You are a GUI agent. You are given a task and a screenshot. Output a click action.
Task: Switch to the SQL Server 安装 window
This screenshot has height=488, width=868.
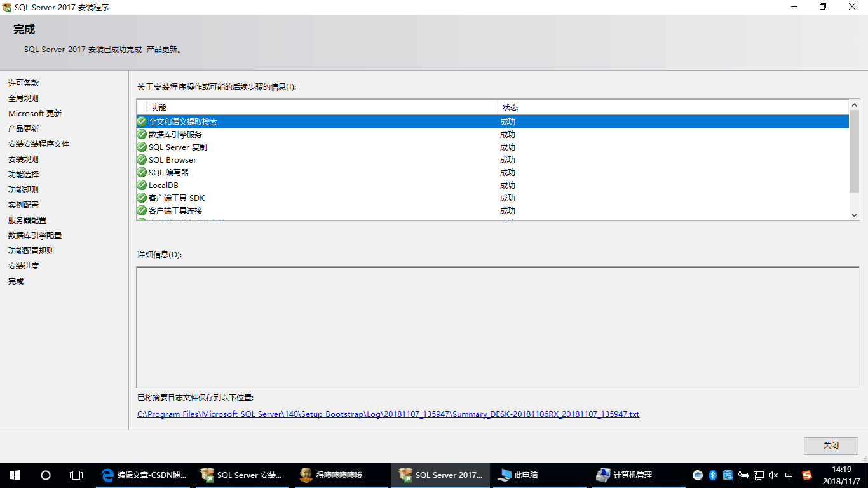(242, 475)
